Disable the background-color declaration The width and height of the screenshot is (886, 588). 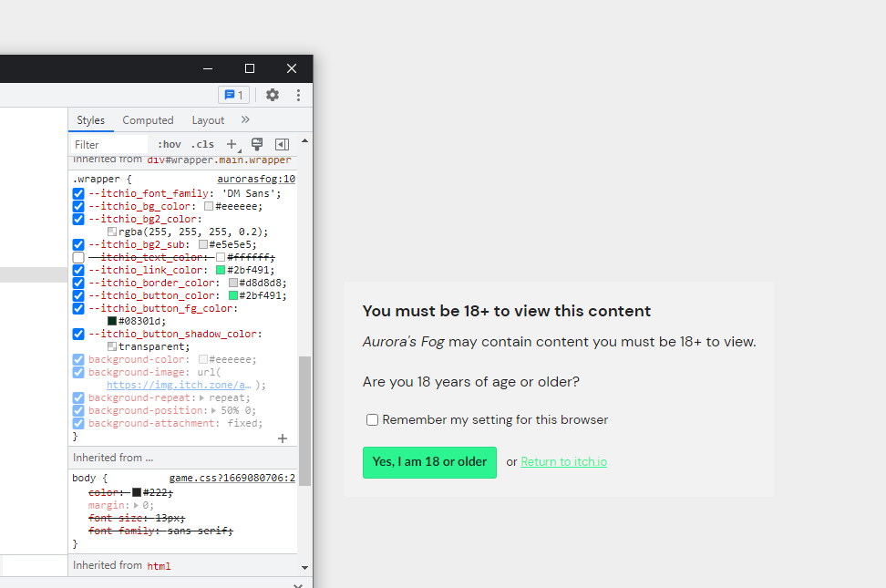[78, 359]
